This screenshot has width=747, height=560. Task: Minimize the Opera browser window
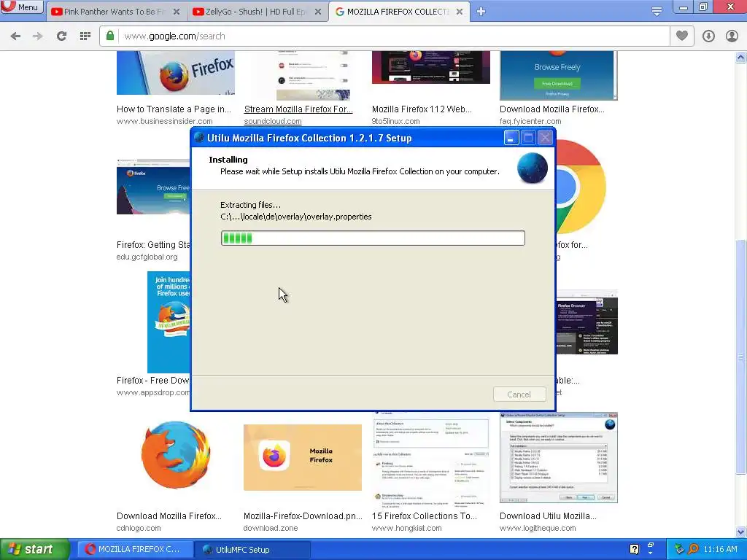pos(683,7)
